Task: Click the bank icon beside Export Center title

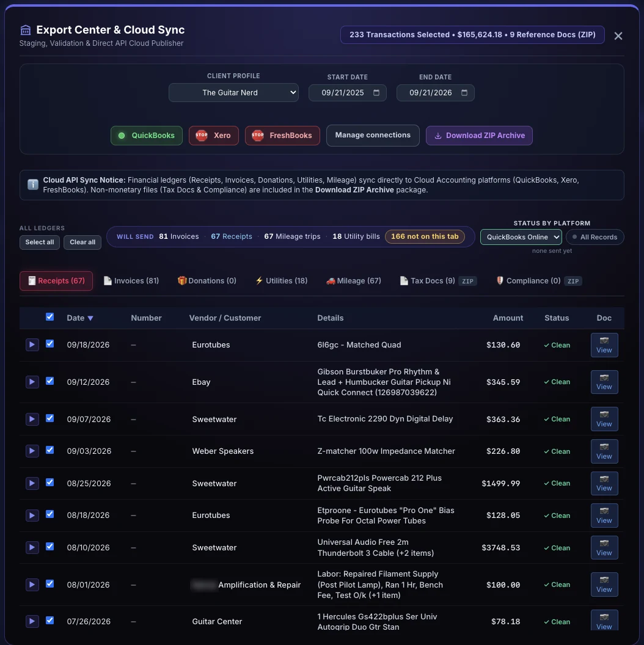Action: [x=26, y=30]
